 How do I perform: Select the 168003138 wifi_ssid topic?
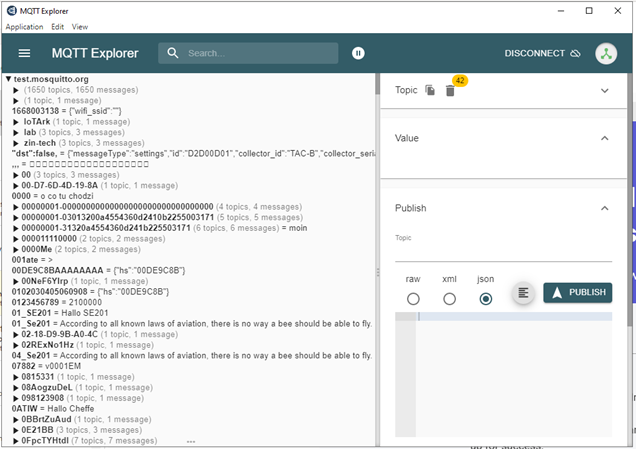(67, 111)
